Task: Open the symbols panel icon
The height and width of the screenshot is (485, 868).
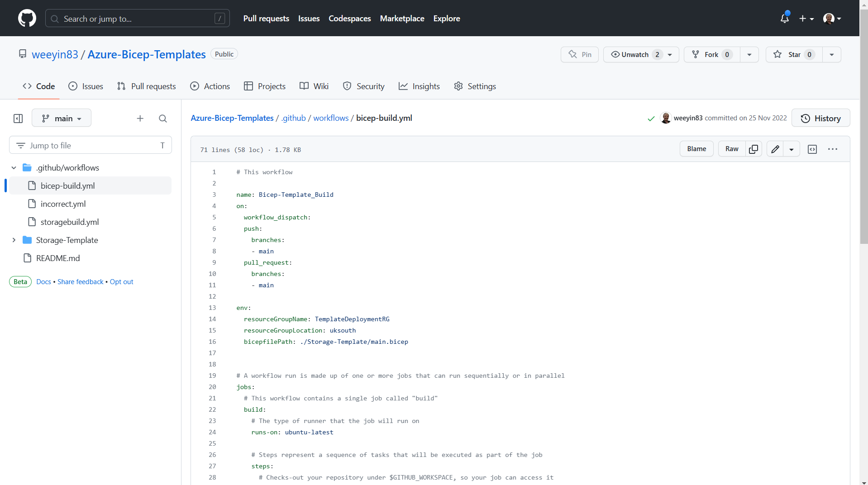Action: point(812,148)
